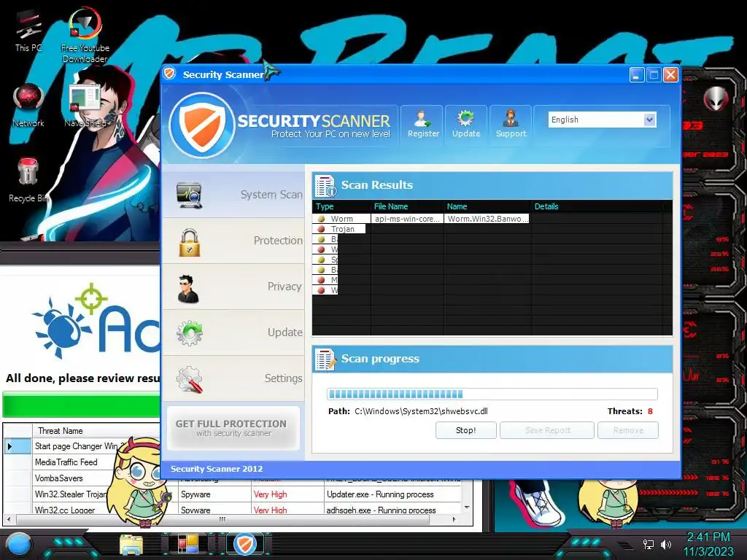Click the Threats count 8

650,411
